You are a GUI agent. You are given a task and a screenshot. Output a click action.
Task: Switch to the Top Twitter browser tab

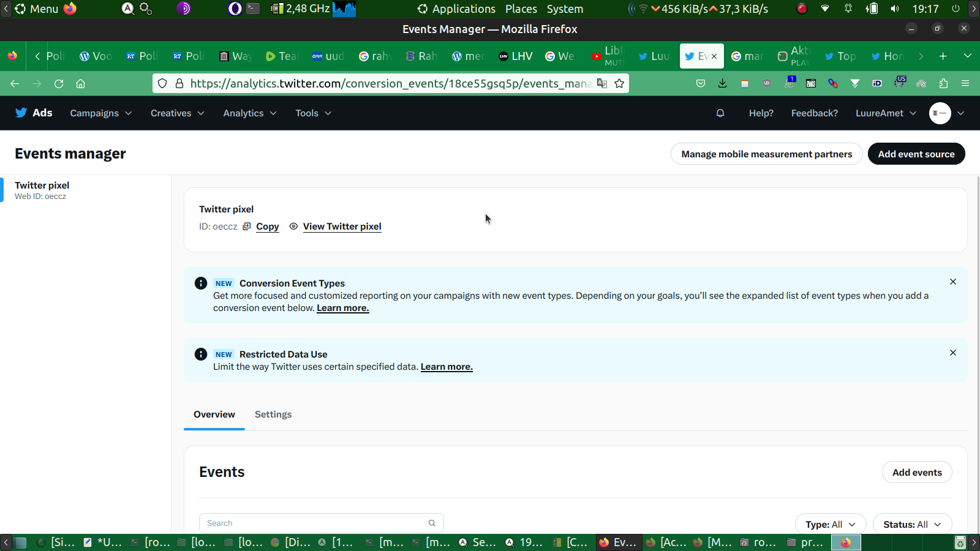(x=840, y=56)
